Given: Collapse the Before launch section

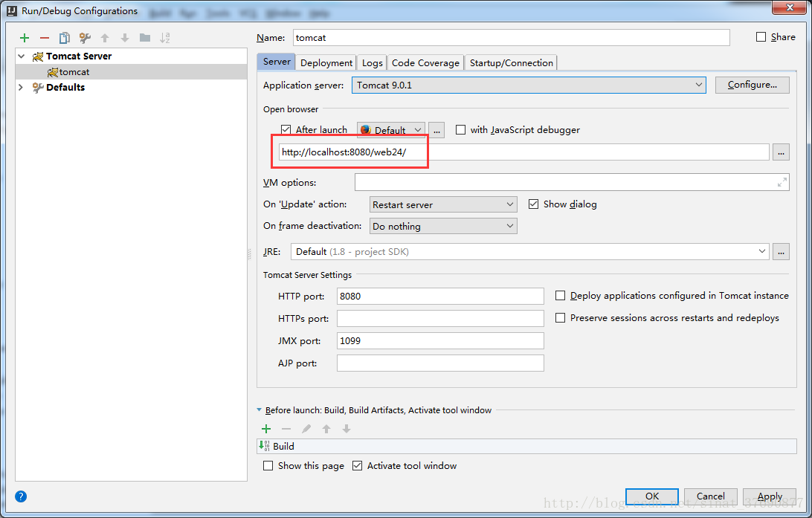Looking at the screenshot, I should (259, 409).
